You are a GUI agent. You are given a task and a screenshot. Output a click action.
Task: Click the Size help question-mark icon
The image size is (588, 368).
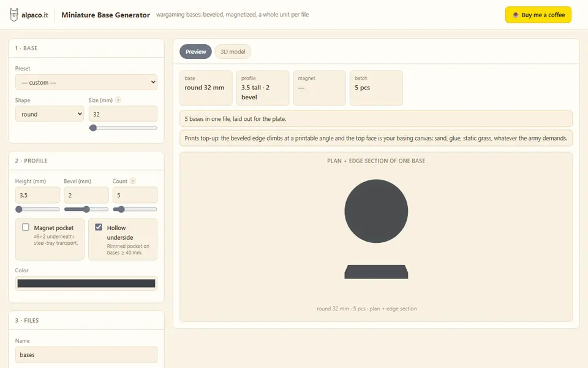tap(118, 100)
